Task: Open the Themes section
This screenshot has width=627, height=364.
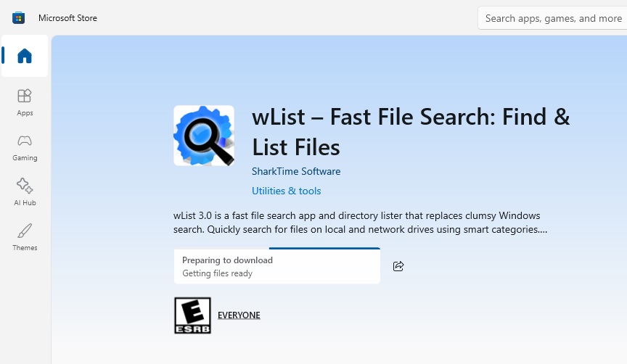Action: pos(25,236)
